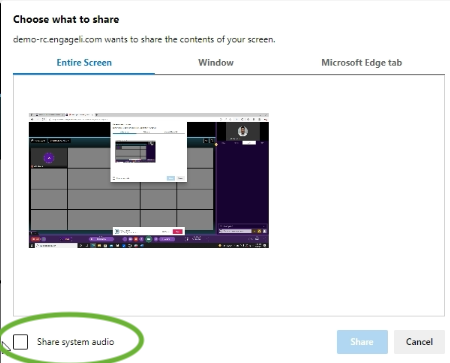Cancel the screen sharing dialog
Image resolution: width=450 pixels, height=363 pixels.
[419, 342]
